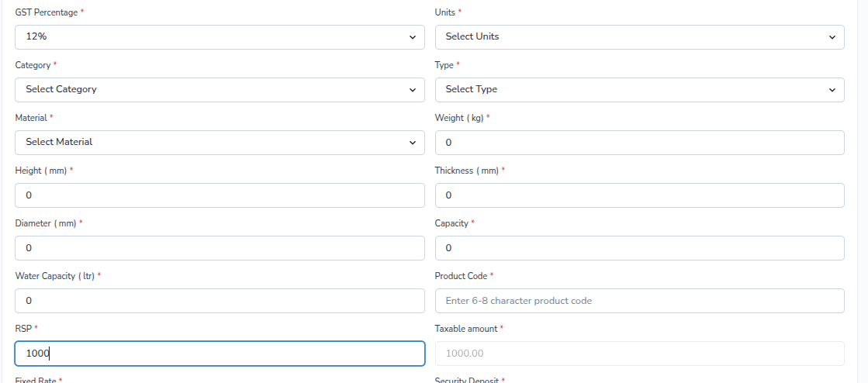The image size is (868, 383).
Task: Click the chevron arrow of Select Type
Action: tap(832, 90)
